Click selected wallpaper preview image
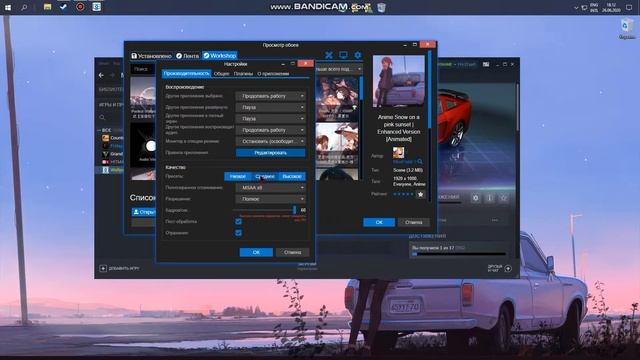Image resolution: width=640 pixels, height=360 pixels. [x=398, y=81]
